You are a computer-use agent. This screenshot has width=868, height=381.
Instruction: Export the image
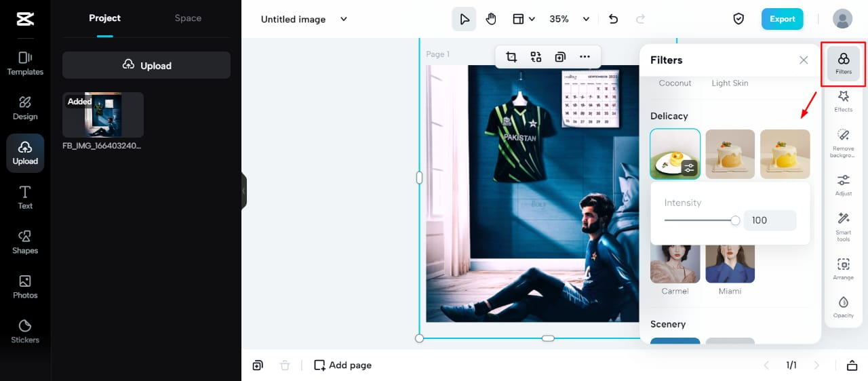tap(782, 19)
